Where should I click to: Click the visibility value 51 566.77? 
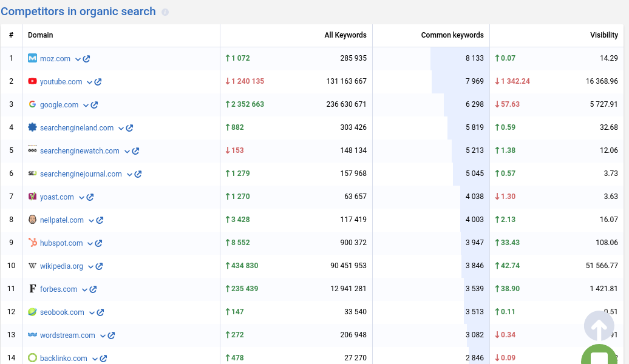coord(602,265)
